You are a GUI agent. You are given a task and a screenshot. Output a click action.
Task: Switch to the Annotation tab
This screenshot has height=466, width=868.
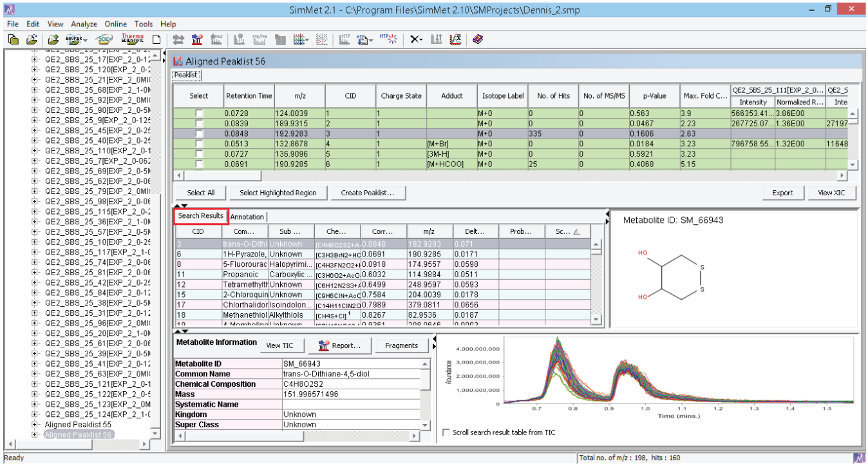[247, 217]
